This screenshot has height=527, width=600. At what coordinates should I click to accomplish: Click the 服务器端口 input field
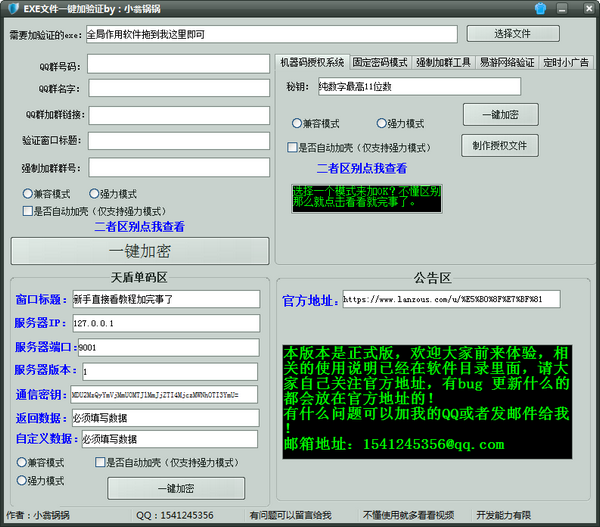[x=169, y=348]
